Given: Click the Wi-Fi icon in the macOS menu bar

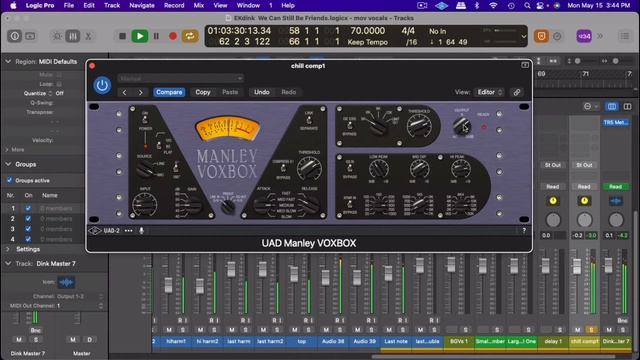Looking at the screenshot, I should point(493,5).
